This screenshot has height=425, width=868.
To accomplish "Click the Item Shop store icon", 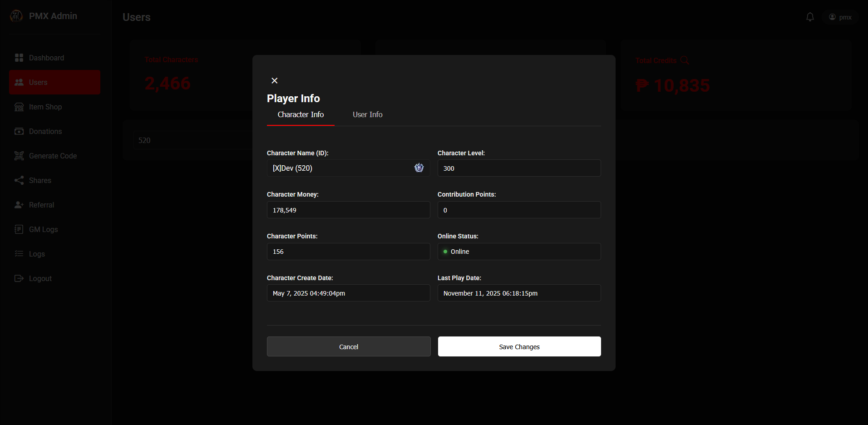I will (x=19, y=107).
